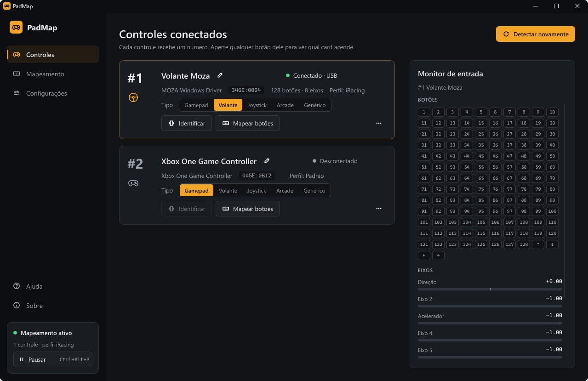Screen dimensions: 588x381
Task: Click the 346E:0004 device ID
Action: click(x=246, y=90)
